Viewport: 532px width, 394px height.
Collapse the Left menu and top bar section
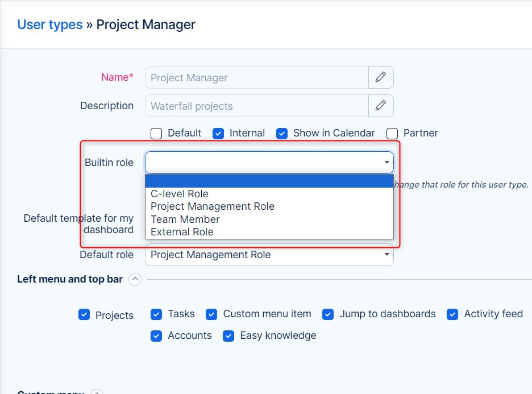[135, 279]
